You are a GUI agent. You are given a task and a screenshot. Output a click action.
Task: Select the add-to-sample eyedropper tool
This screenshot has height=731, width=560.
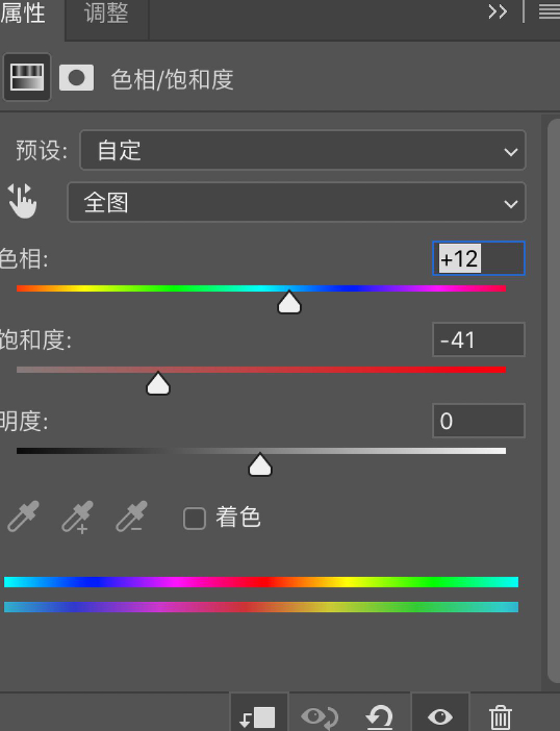point(77,517)
